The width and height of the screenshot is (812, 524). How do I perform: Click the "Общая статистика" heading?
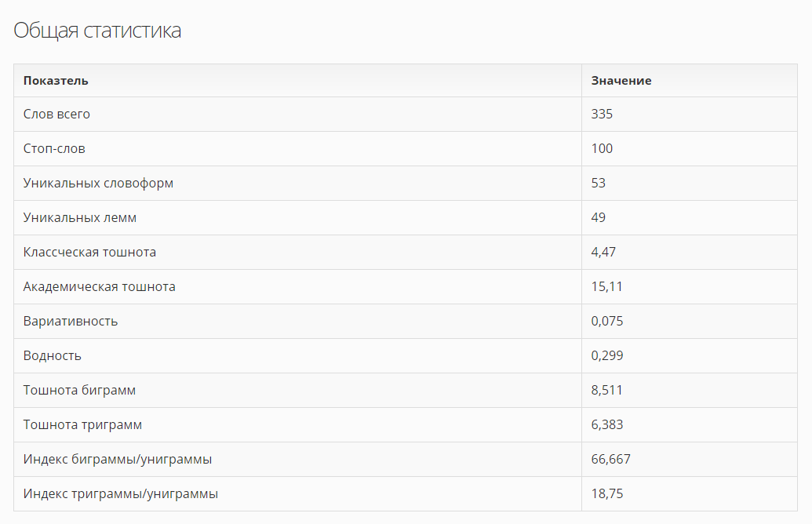(x=97, y=31)
